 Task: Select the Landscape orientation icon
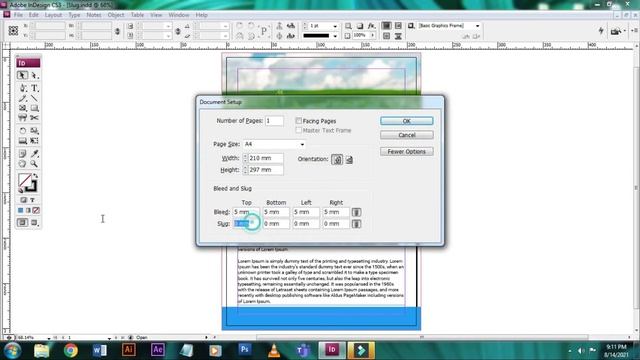pyautogui.click(x=349, y=160)
